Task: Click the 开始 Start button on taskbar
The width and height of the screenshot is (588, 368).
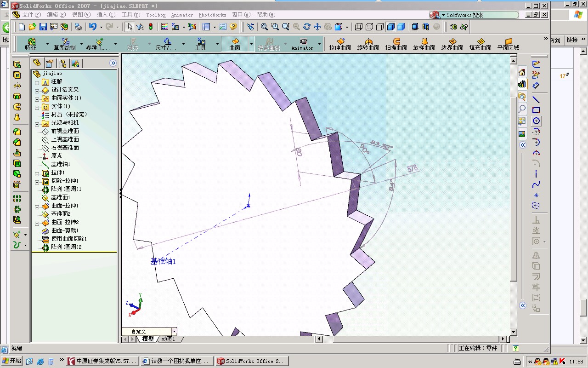Action: 11,361
